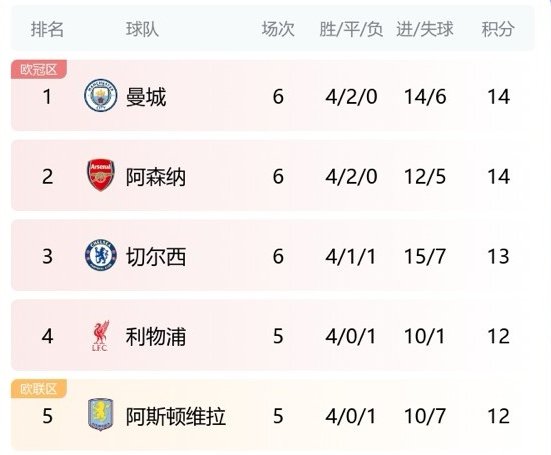The height and width of the screenshot is (455, 551).
Task: Open team name 利物浦
Action: [x=156, y=337]
